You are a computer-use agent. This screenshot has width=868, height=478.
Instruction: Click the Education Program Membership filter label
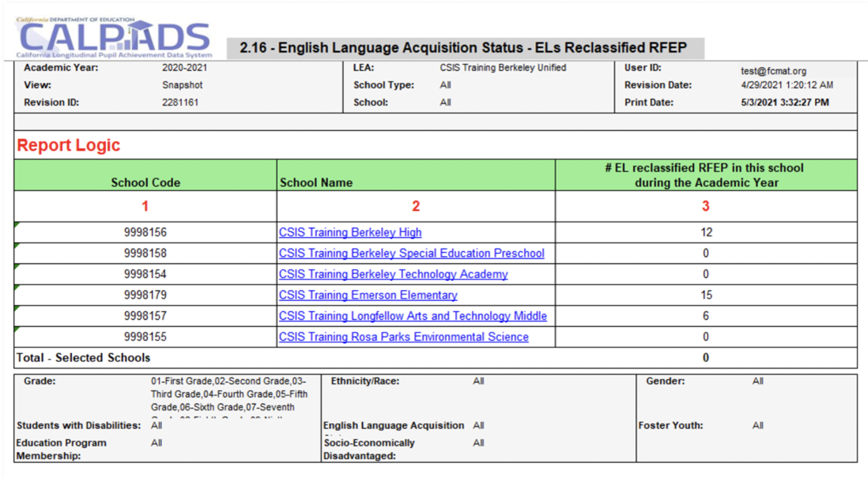61,449
